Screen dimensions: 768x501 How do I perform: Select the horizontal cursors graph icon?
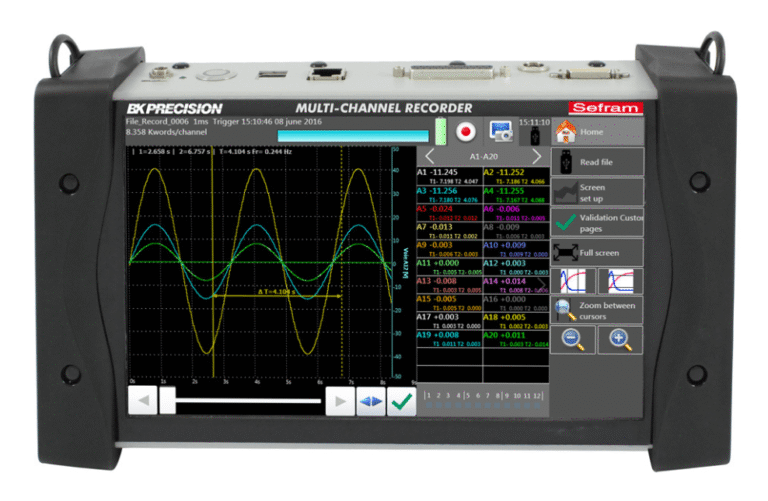click(620, 281)
